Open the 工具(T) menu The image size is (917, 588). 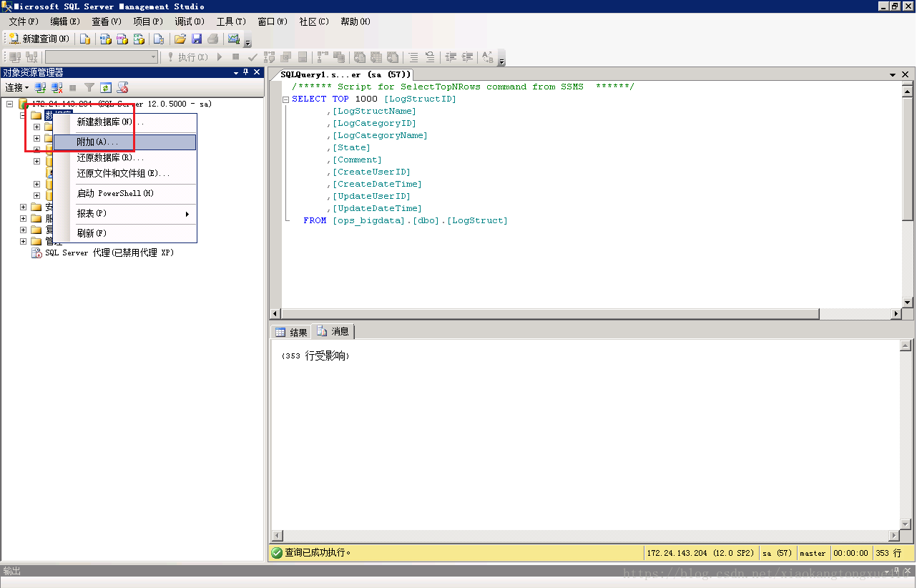click(231, 21)
